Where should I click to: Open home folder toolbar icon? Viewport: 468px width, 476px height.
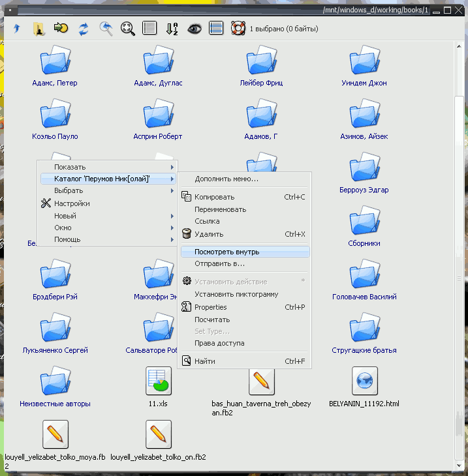click(x=39, y=29)
